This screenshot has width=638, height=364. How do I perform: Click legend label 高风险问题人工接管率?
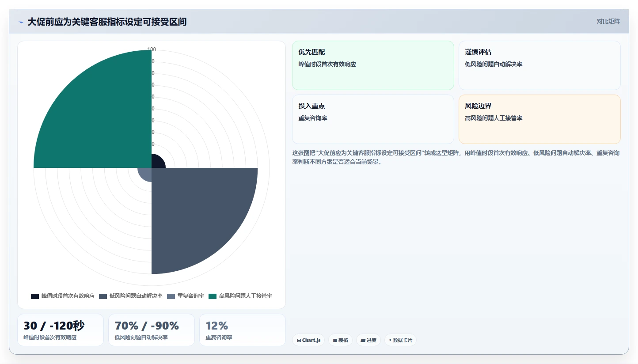pos(246,296)
